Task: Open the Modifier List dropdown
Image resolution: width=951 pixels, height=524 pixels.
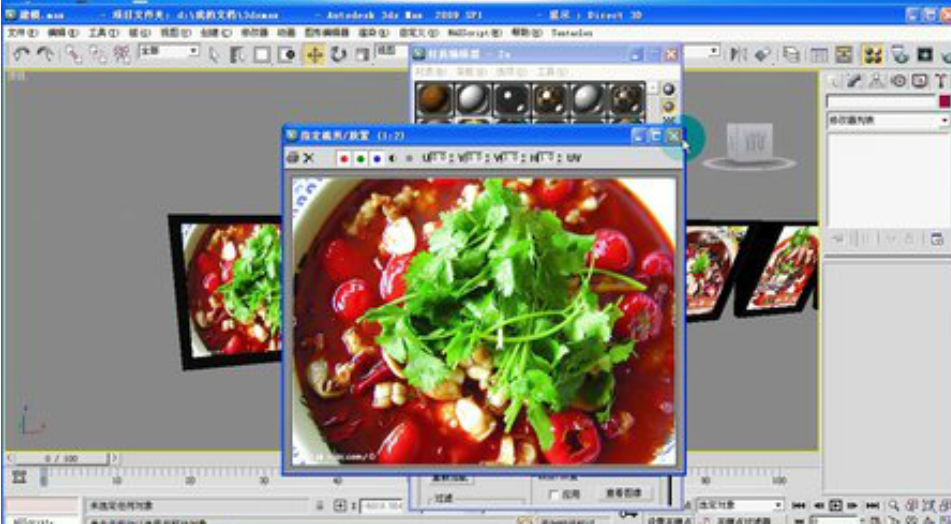Action: pos(887,121)
